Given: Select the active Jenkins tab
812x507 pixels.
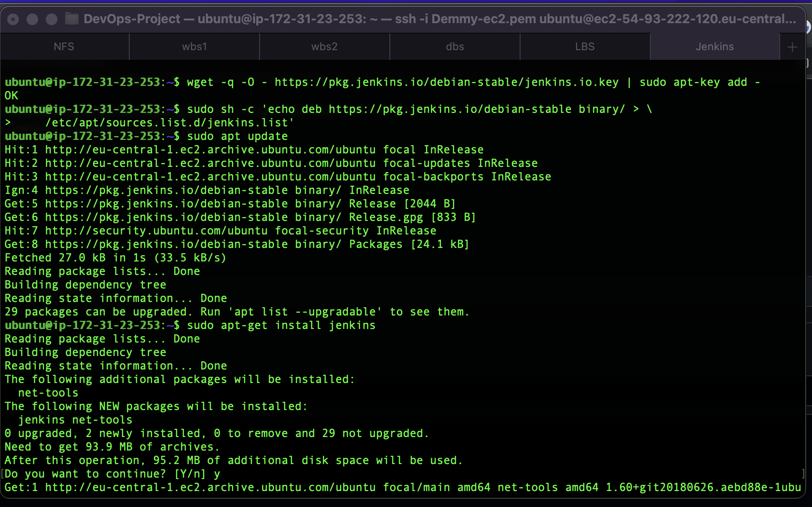Looking at the screenshot, I should (715, 46).
